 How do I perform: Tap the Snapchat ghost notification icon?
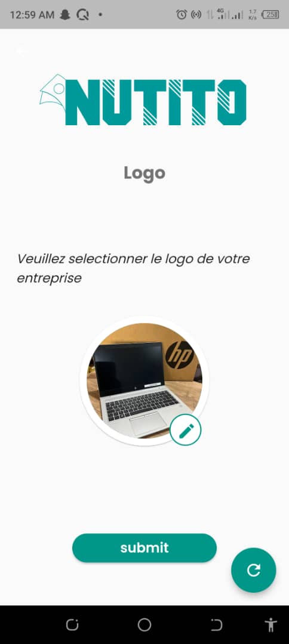(x=65, y=15)
